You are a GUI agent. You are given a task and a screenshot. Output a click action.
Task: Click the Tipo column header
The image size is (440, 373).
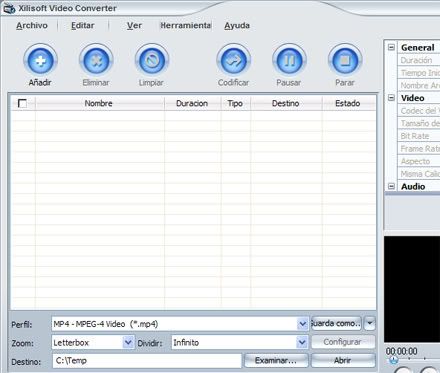[x=235, y=103]
